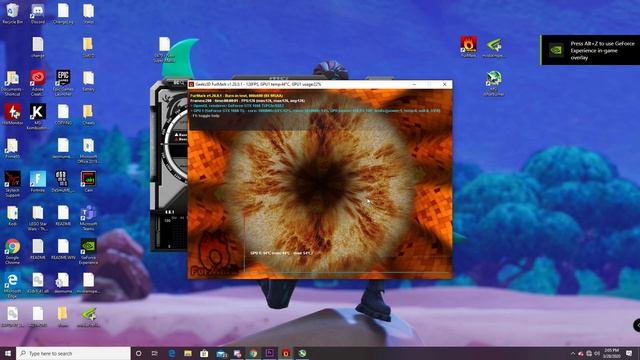640x360 pixels.
Task: Open the Microsoft Office 2019 file
Action: pos(88,150)
